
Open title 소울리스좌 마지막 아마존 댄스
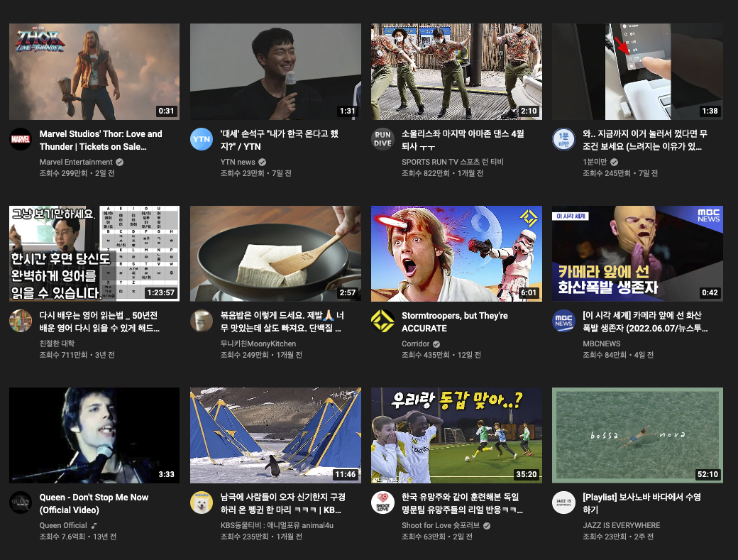[x=463, y=141]
